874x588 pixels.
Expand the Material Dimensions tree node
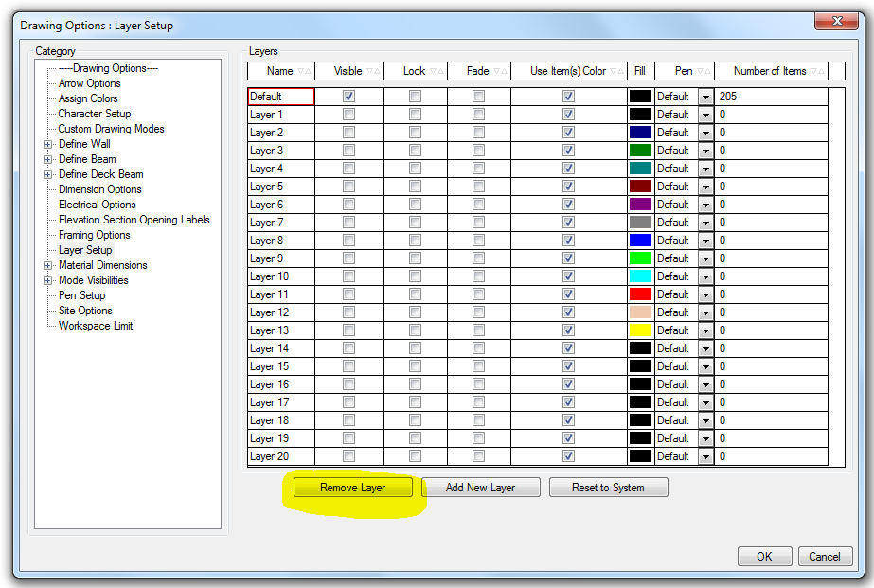pyautogui.click(x=48, y=265)
